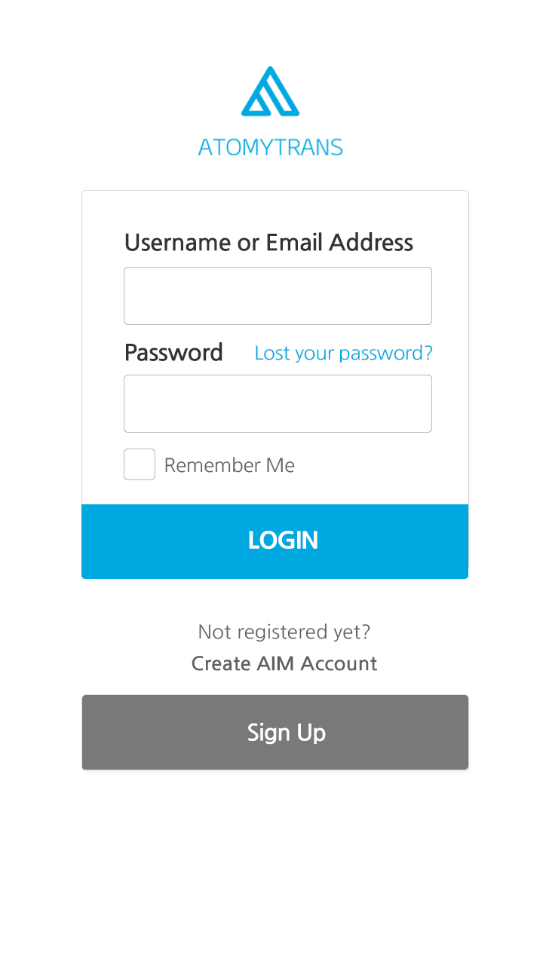Focus the Username or Email Address field
This screenshot has height=980, width=543.
(278, 296)
